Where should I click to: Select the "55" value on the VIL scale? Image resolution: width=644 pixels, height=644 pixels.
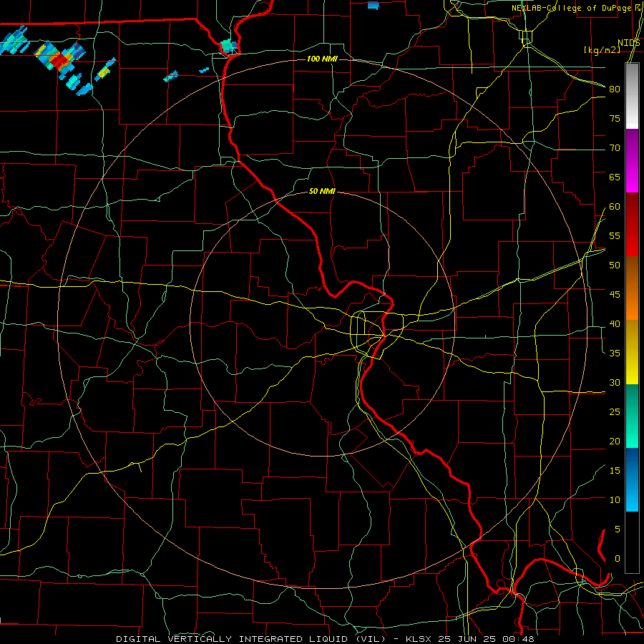(x=615, y=235)
